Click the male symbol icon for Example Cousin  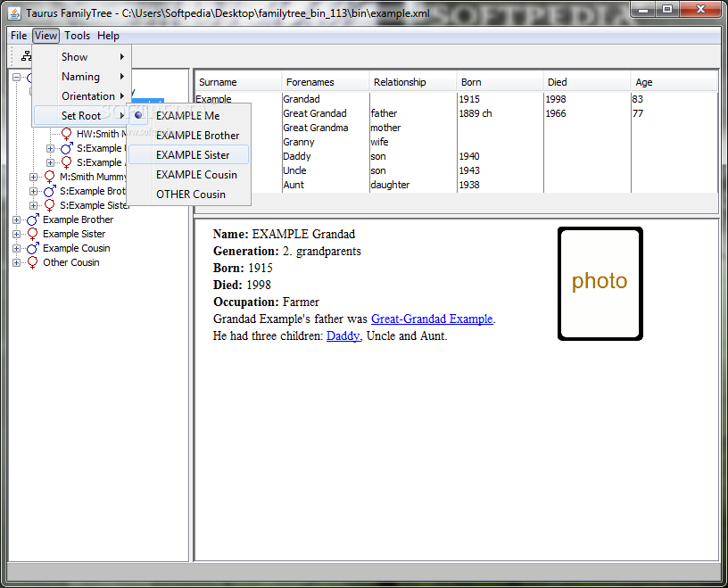pos(33,248)
